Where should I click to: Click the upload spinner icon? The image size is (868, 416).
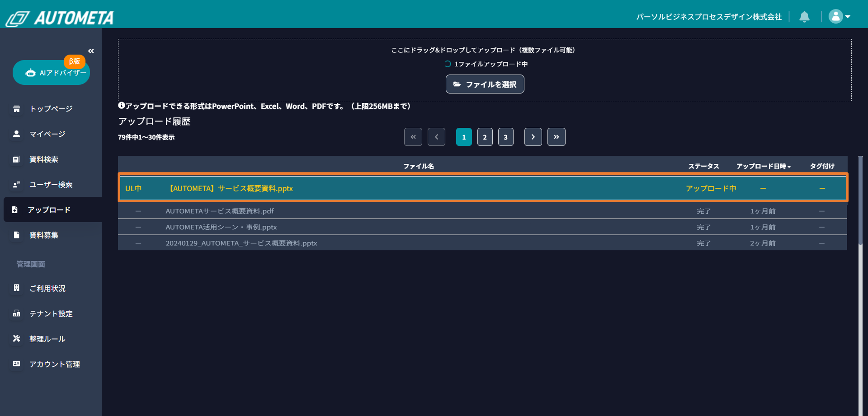pyautogui.click(x=447, y=64)
